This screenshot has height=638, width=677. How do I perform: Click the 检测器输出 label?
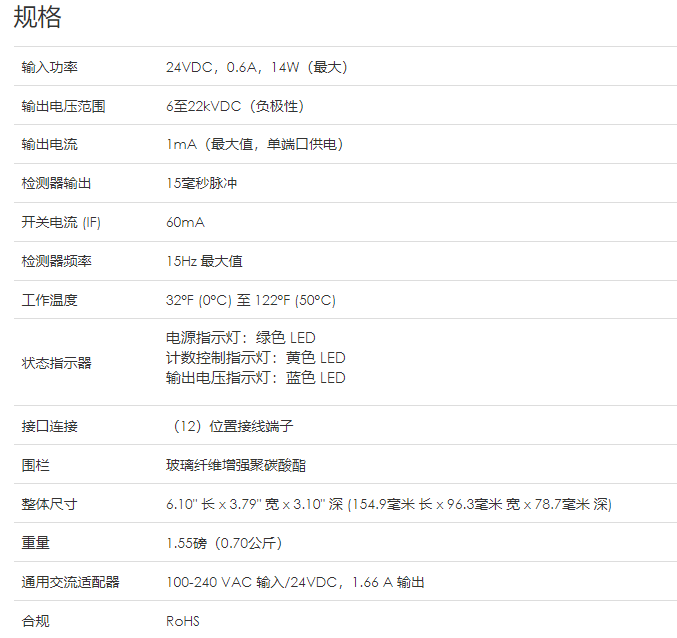click(x=56, y=183)
